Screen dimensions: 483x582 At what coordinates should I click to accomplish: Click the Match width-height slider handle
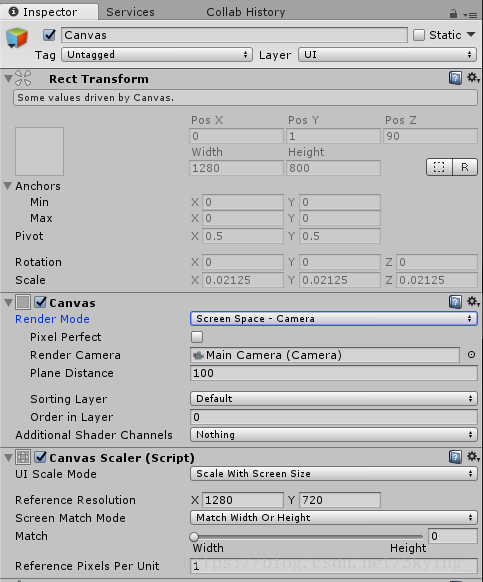[194, 537]
